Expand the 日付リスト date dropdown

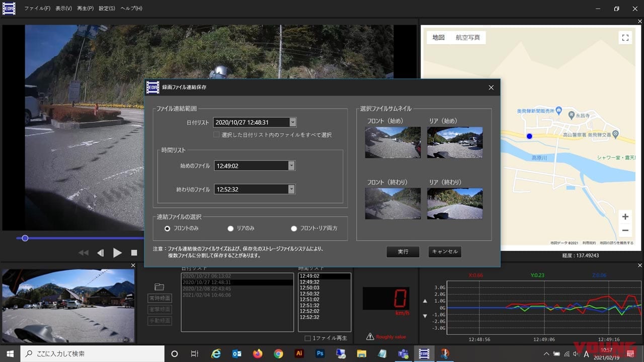[292, 122]
